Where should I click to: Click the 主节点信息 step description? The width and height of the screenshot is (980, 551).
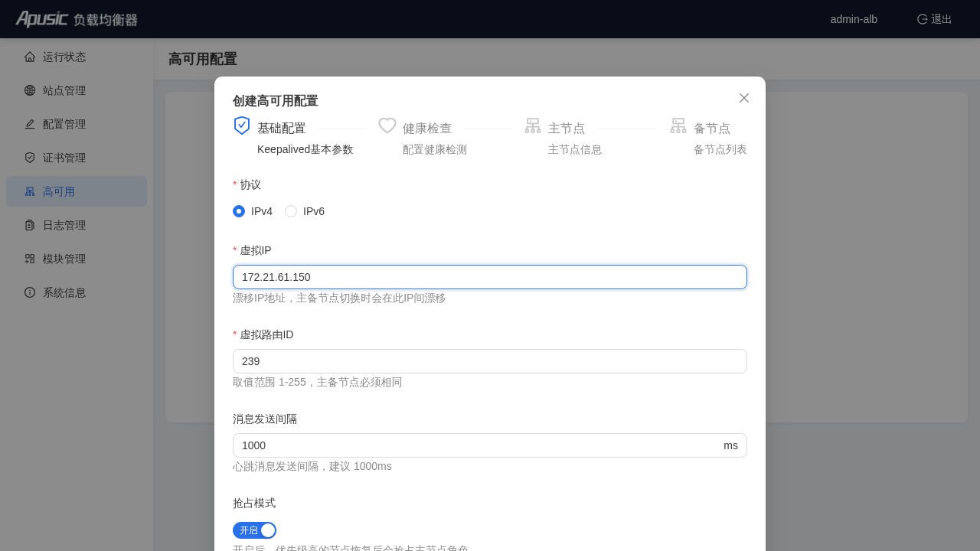click(x=575, y=149)
